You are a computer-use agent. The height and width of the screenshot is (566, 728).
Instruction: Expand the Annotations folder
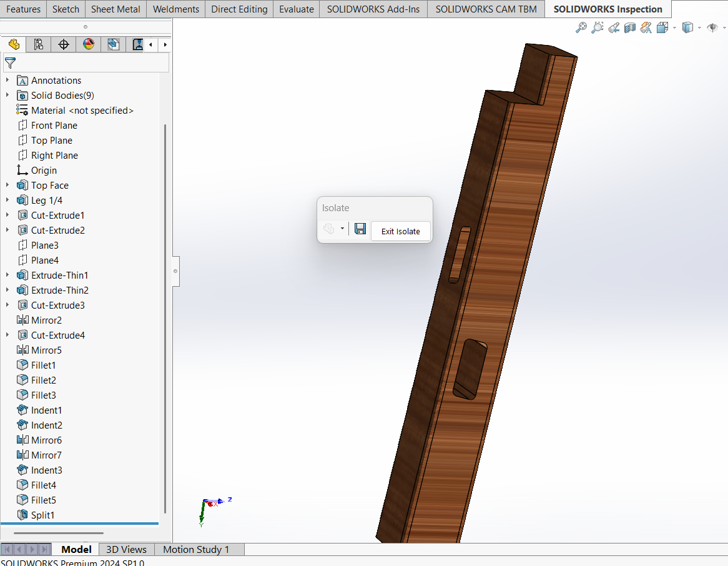tap(7, 80)
